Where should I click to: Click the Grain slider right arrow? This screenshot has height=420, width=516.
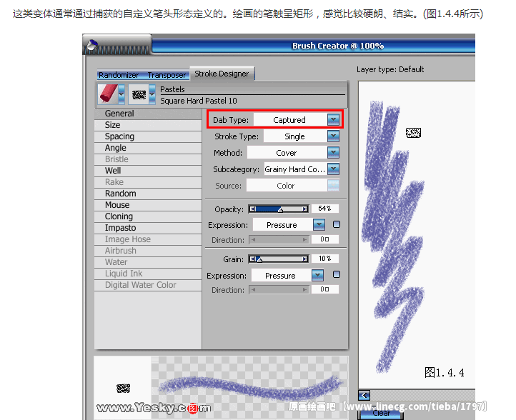click(x=305, y=259)
